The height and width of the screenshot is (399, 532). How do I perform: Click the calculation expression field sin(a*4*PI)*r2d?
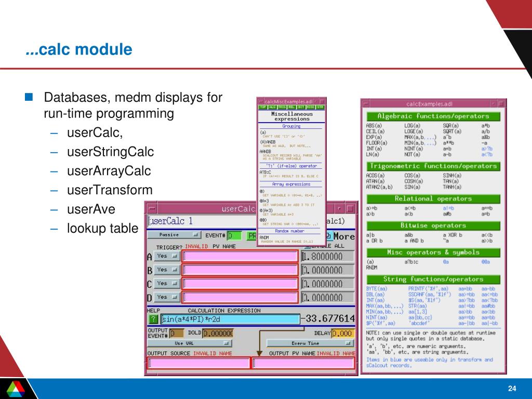pyautogui.click(x=230, y=320)
